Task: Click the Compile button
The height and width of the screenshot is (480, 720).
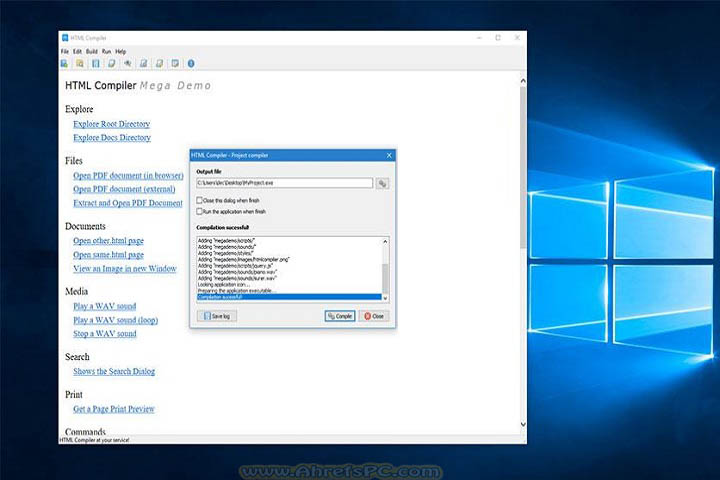Action: 340,316
